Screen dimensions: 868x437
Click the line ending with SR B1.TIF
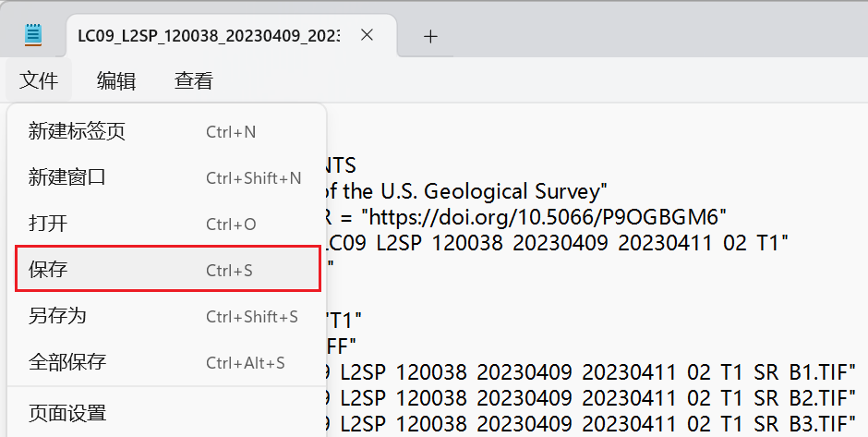592,372
